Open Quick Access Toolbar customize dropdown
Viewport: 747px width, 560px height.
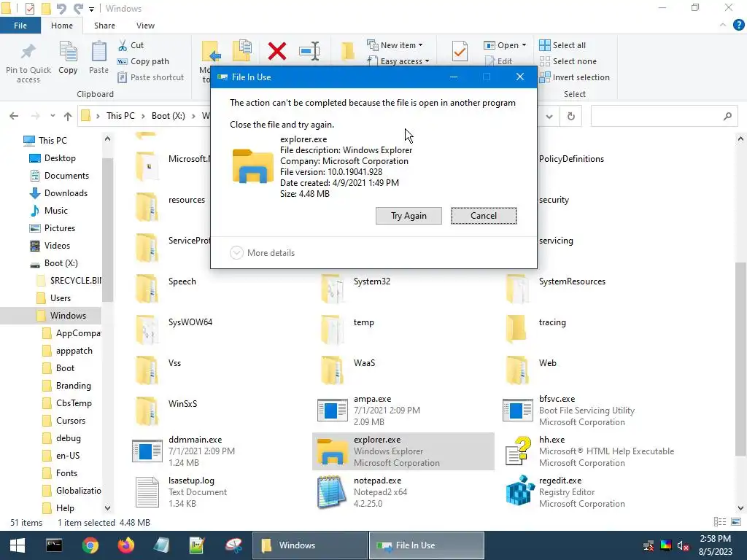91,9
